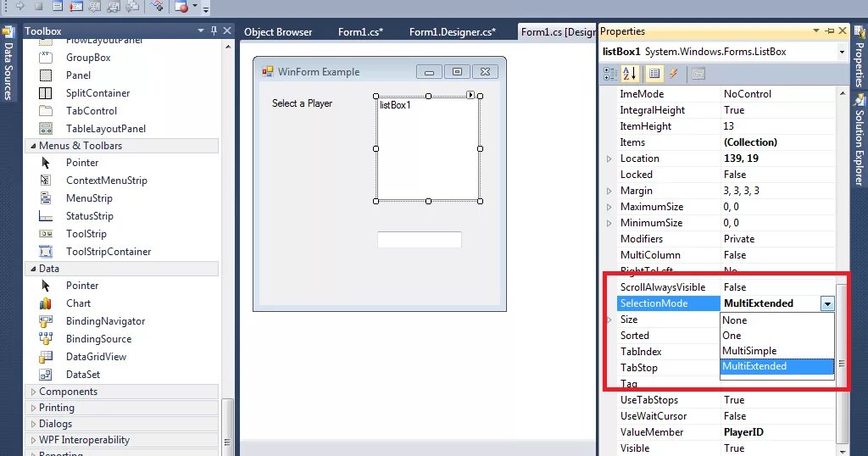Close the Toolbox panel
The image size is (868, 456).
pyautogui.click(x=227, y=31)
